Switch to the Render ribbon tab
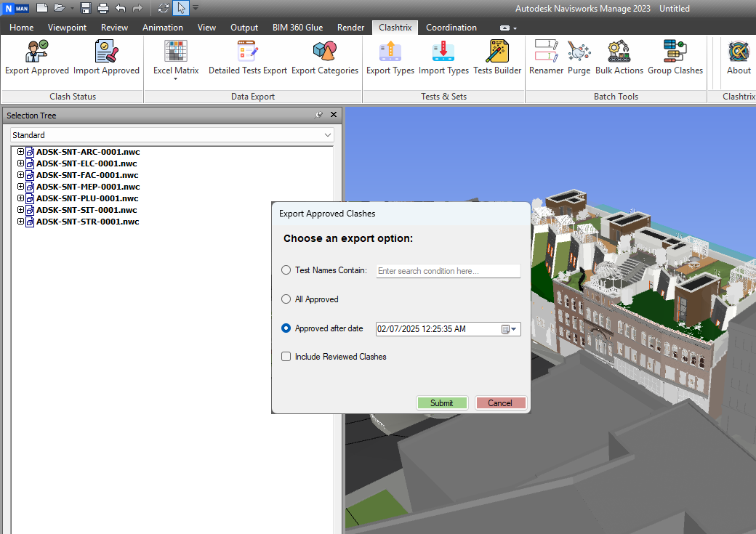The image size is (756, 534). (350, 28)
